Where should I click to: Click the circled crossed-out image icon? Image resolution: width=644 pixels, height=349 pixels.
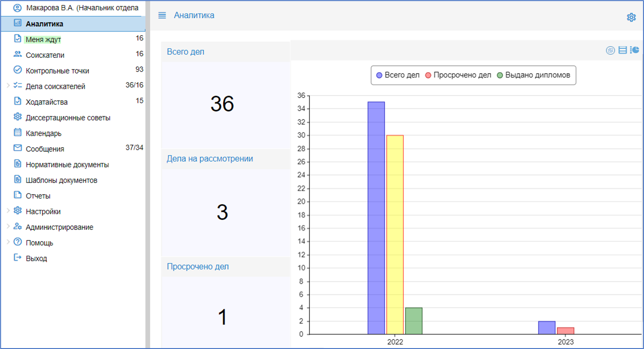click(x=610, y=50)
